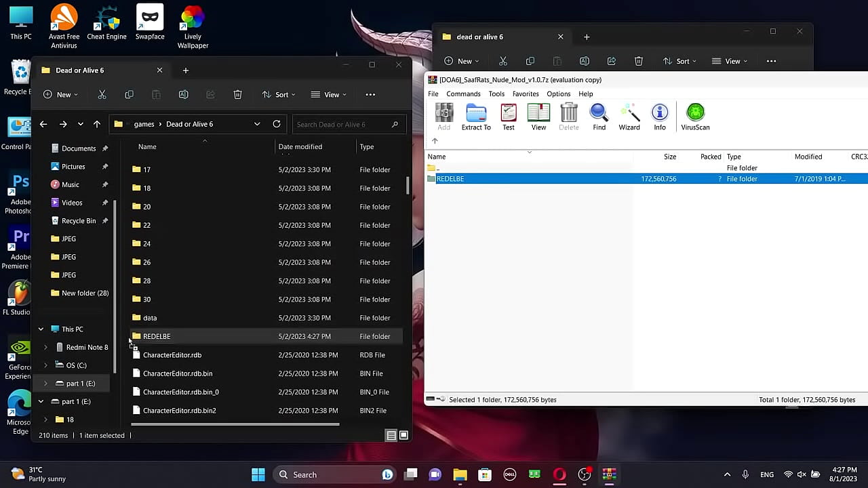
Task: Click the cut scissors icon in Explorer toolbar
Action: (x=102, y=95)
